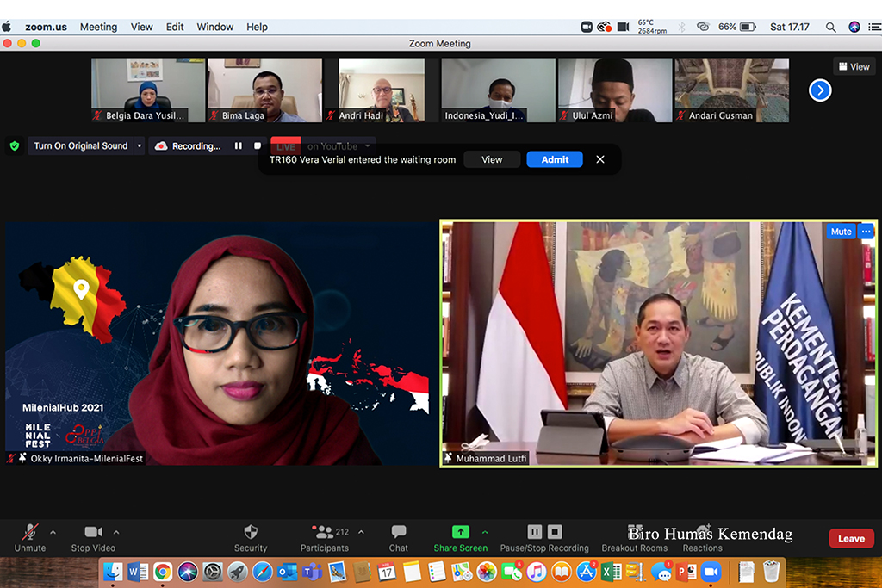Open the Zoom app in the dock

[711, 573]
